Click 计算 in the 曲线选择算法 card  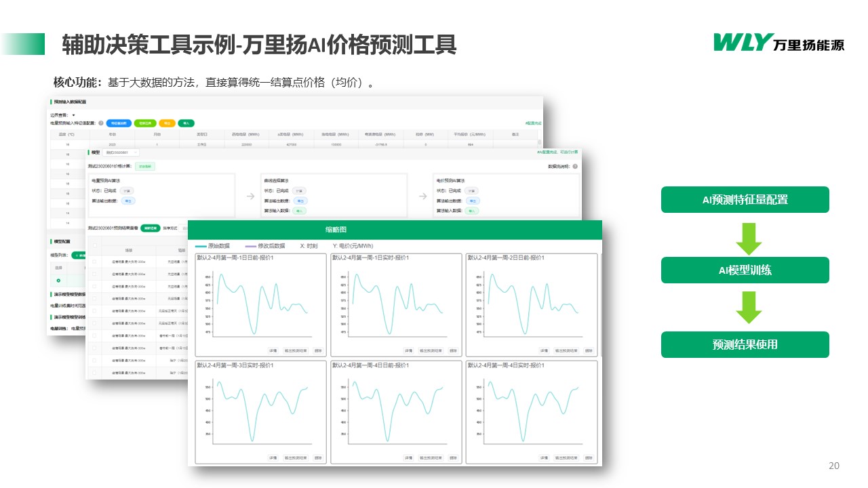(x=299, y=190)
